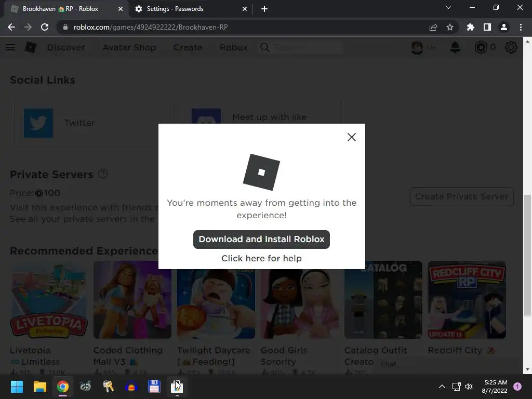This screenshot has height=399, width=532.
Task: Click the Private Servers help icon
Action: [103, 174]
